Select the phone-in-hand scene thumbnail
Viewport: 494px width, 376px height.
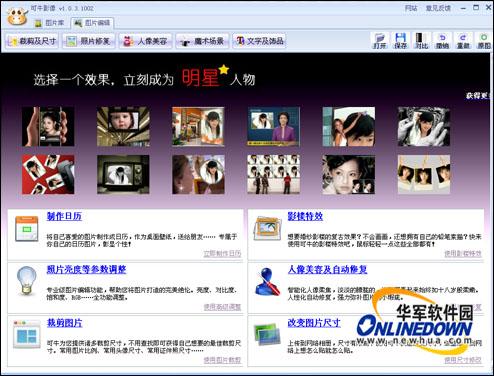point(48,127)
